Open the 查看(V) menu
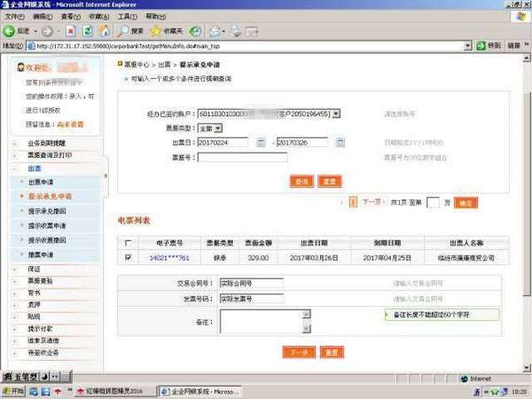Screen dimensions: 532x399 tap(71, 17)
